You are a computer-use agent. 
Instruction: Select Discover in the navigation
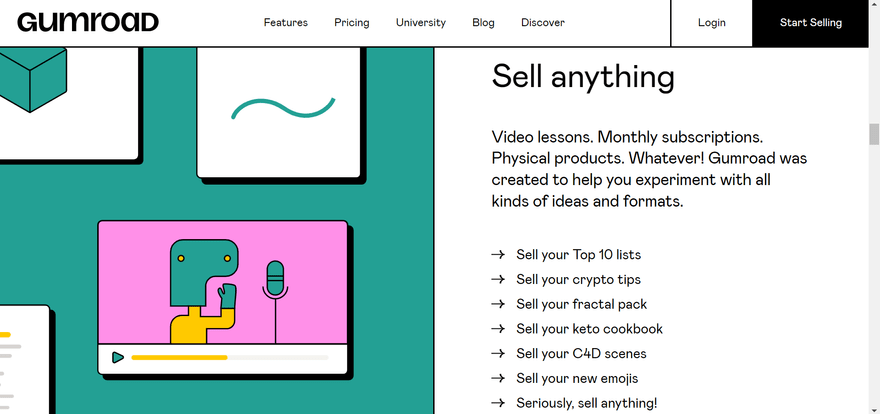tap(543, 22)
